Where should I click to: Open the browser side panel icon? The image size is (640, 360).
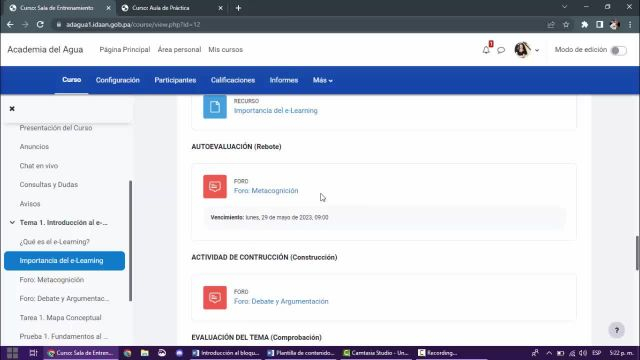[599, 24]
